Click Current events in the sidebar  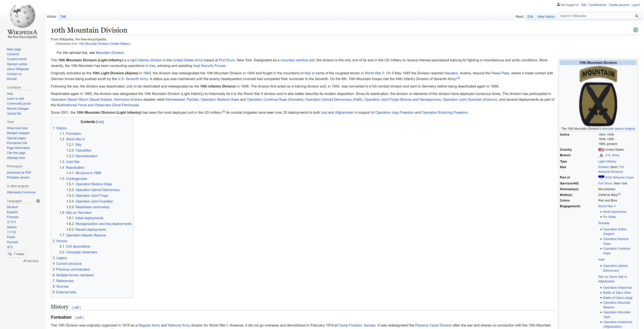coord(17,59)
